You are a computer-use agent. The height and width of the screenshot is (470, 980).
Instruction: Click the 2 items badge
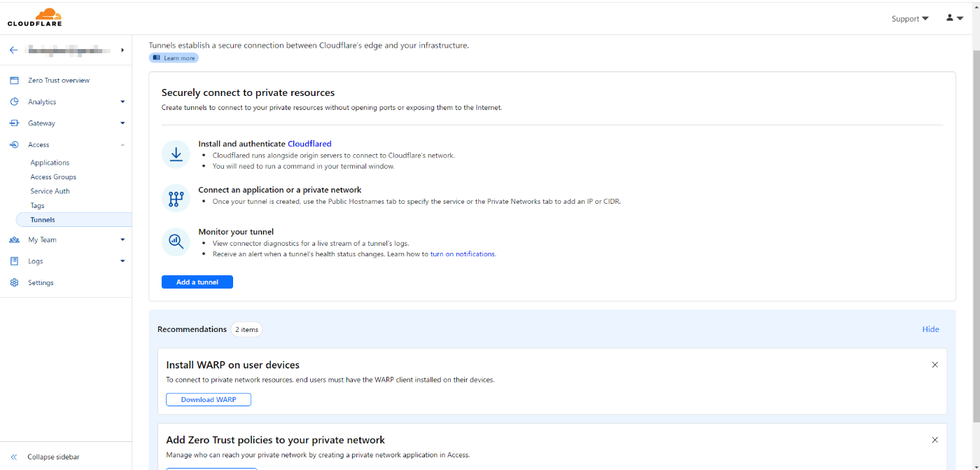(246, 329)
